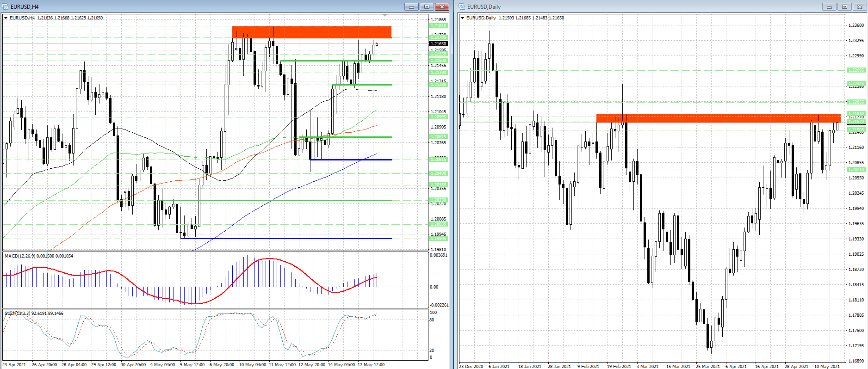Click the green 1.20710 level label in Daily

click(x=856, y=170)
